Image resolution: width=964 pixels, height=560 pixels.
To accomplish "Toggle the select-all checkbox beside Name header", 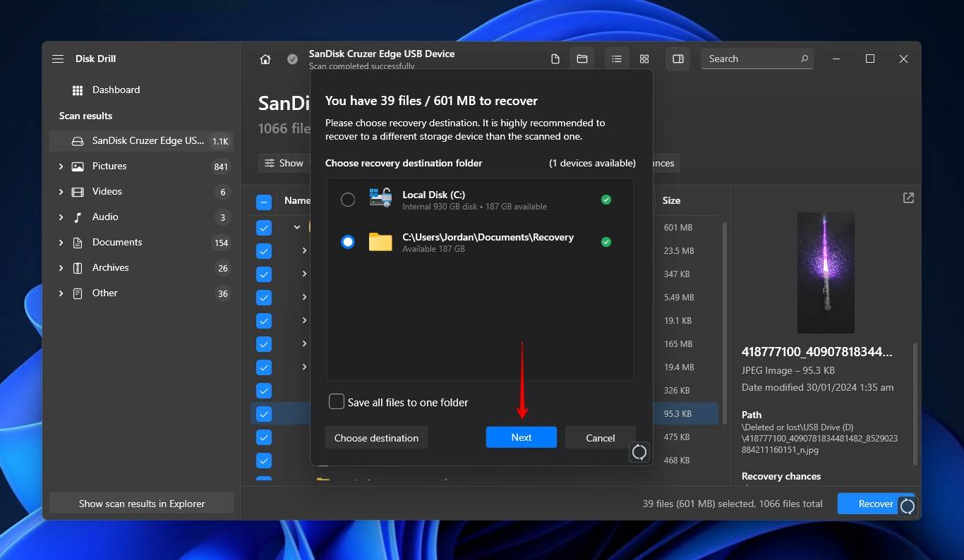I will (x=264, y=202).
